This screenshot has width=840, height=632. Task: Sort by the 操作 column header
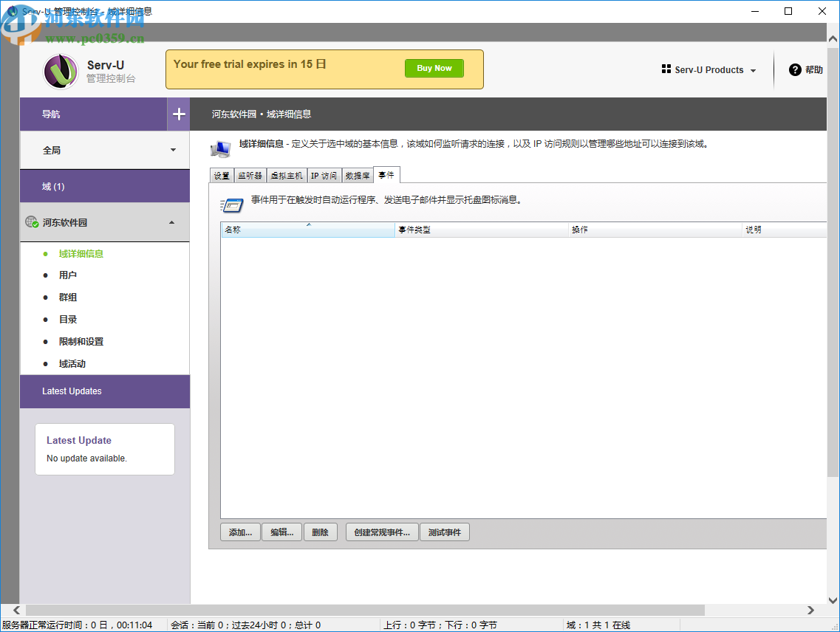[x=655, y=230]
